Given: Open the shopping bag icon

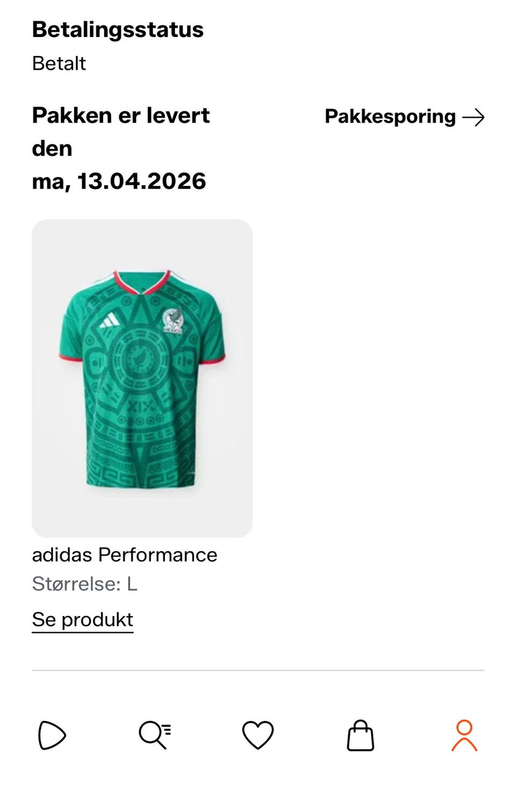Looking at the screenshot, I should tap(361, 735).
